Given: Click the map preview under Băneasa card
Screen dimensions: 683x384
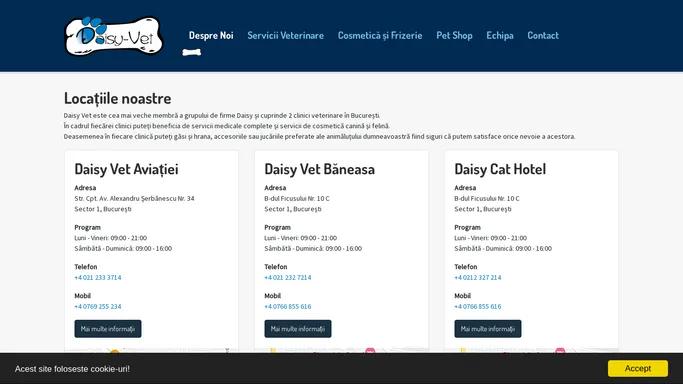Looking at the screenshot, I should click(x=342, y=350).
